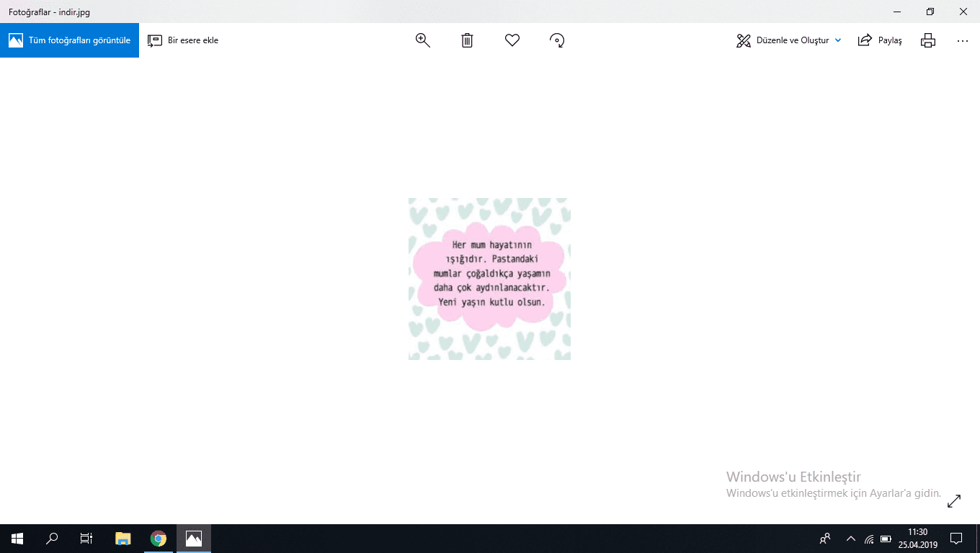The height and width of the screenshot is (553, 980).
Task: Click the zoom magnifier icon
Action: [x=423, y=40]
